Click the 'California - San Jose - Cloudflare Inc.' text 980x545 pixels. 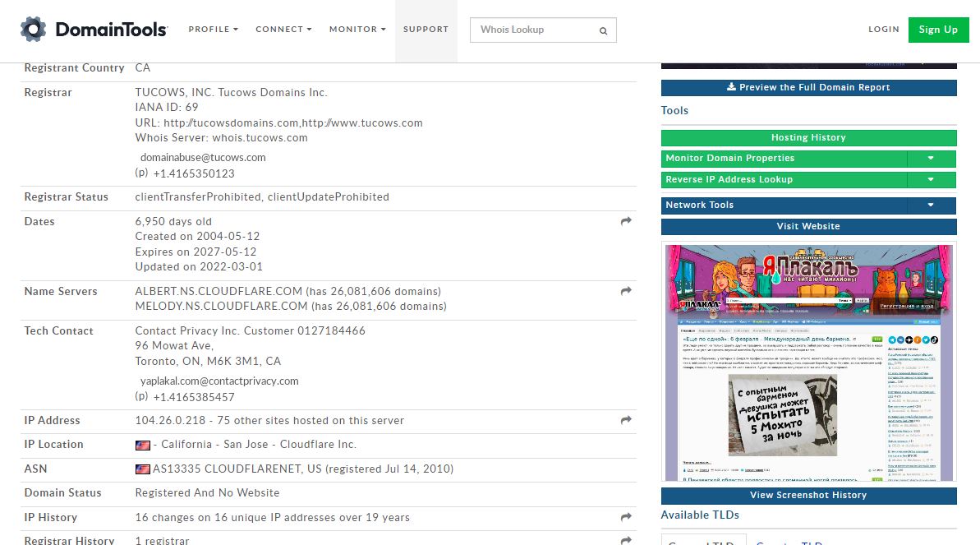(x=259, y=445)
